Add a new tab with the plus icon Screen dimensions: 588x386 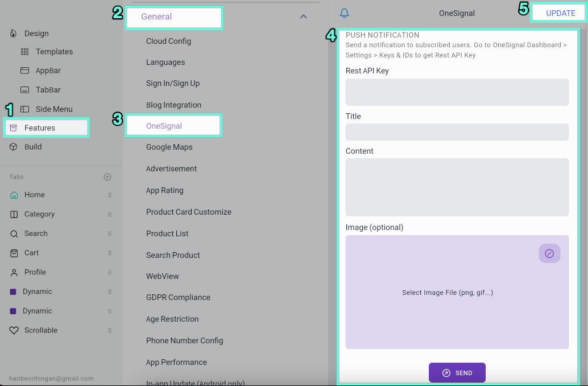click(107, 177)
